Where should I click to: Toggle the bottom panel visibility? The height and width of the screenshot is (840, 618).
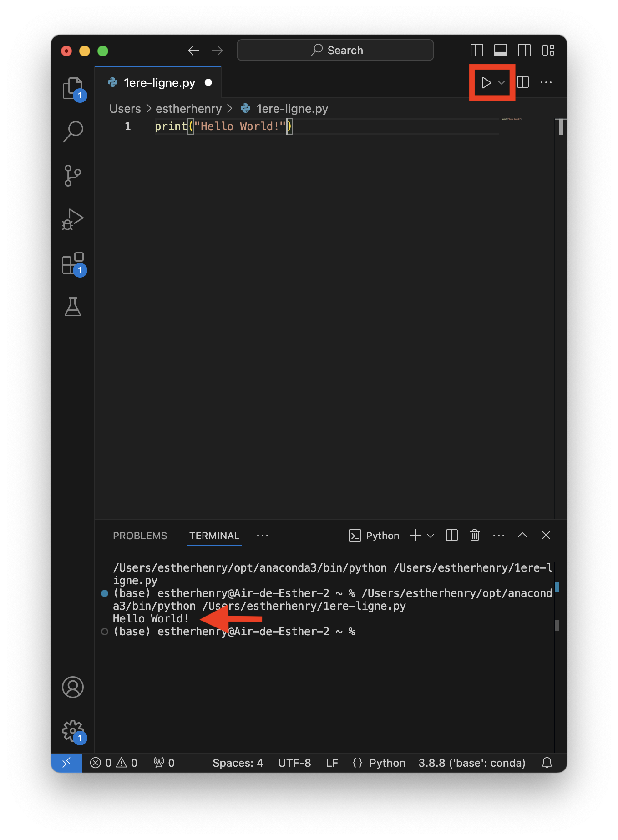point(501,50)
